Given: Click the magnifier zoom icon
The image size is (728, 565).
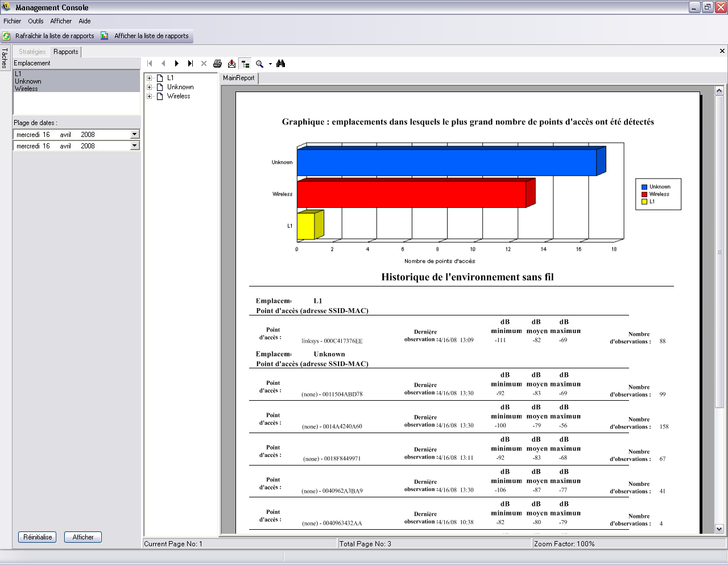Looking at the screenshot, I should point(259,64).
